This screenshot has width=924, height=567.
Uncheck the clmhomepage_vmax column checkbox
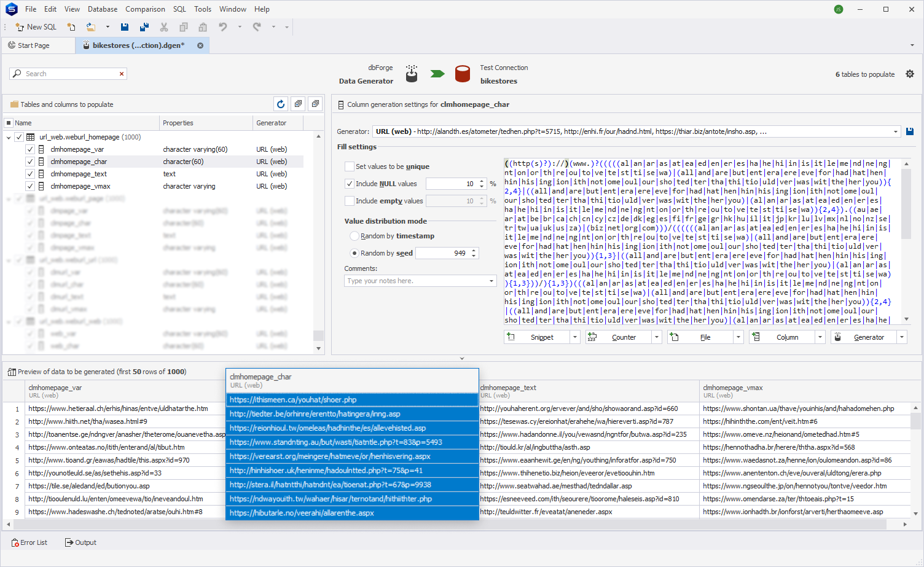(x=29, y=186)
